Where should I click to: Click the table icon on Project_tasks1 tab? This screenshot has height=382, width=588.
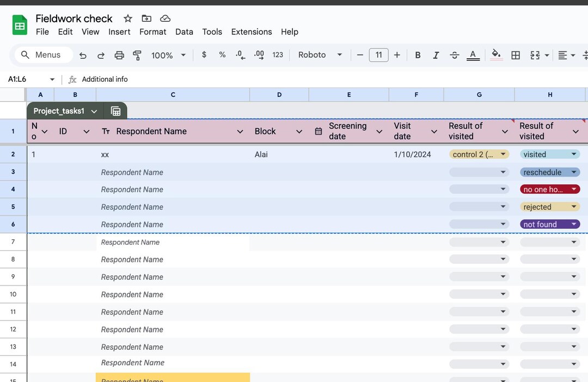[115, 110]
